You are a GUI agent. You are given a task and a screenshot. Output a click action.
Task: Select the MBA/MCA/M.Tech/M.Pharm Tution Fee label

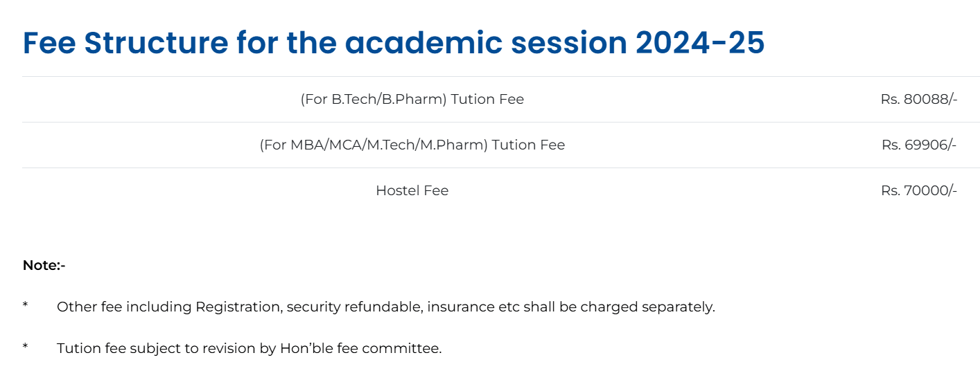tap(412, 145)
